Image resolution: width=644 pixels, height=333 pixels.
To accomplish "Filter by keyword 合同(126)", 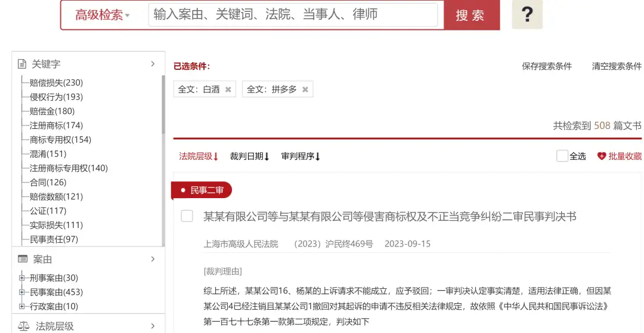I will 48,182.
